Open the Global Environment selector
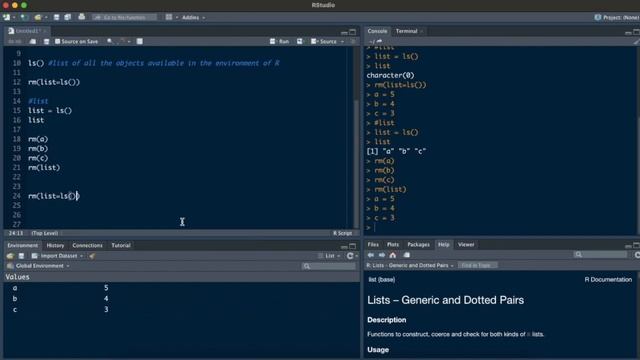 pyautogui.click(x=38, y=266)
